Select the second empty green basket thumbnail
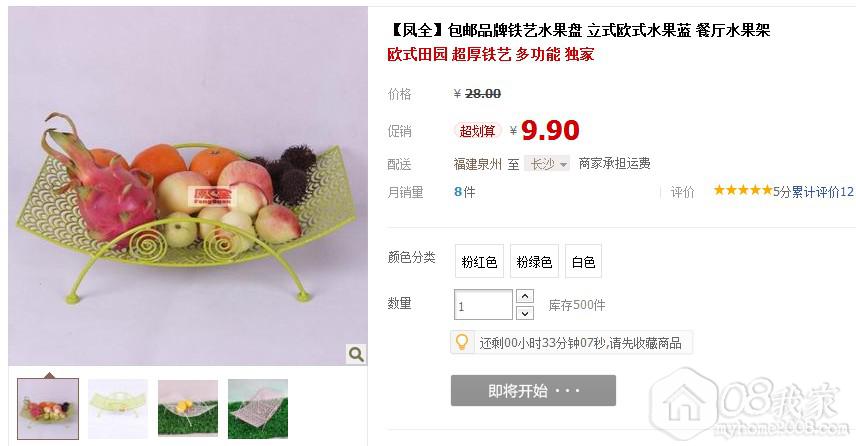 pos(118,409)
